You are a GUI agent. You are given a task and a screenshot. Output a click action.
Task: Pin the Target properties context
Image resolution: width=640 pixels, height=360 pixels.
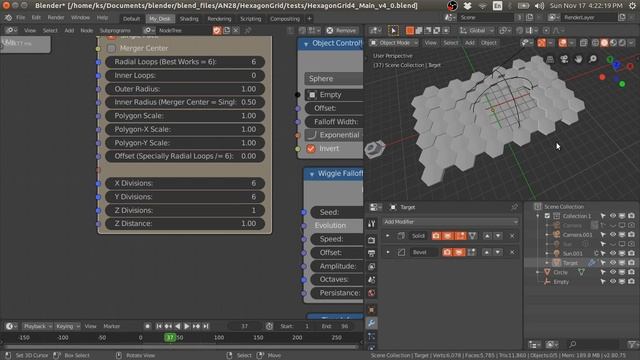514,207
